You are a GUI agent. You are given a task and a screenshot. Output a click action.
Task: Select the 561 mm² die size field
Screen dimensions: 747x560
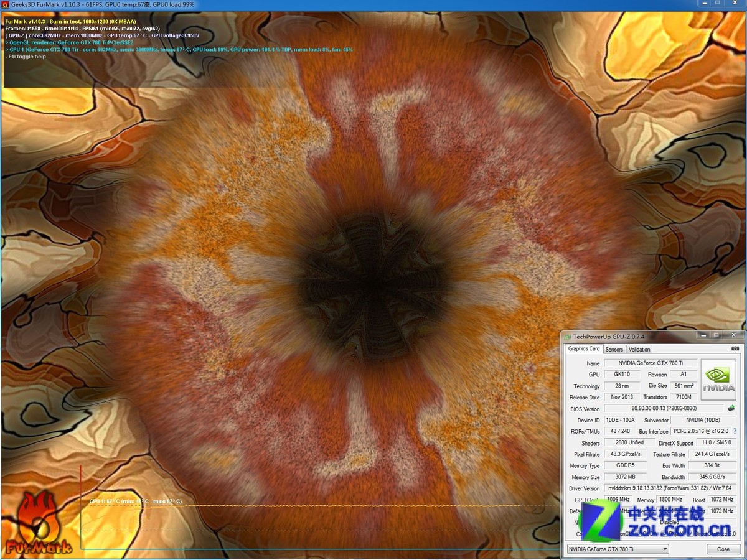point(684,386)
